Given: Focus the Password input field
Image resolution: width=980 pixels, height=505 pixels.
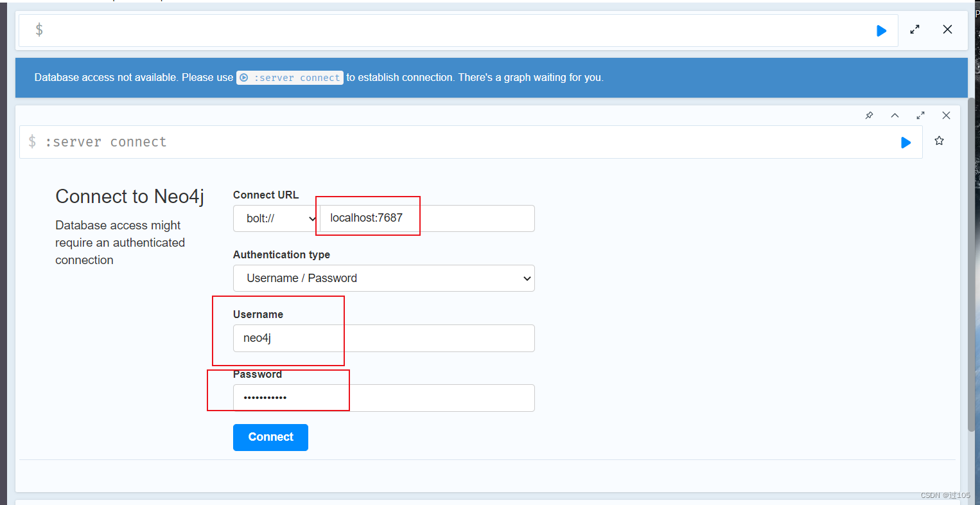Looking at the screenshot, I should pos(384,398).
